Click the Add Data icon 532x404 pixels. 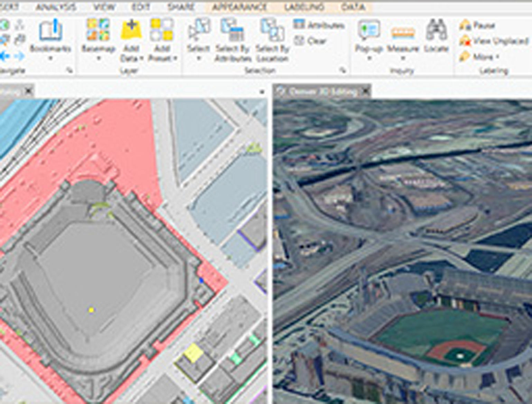pos(131,30)
